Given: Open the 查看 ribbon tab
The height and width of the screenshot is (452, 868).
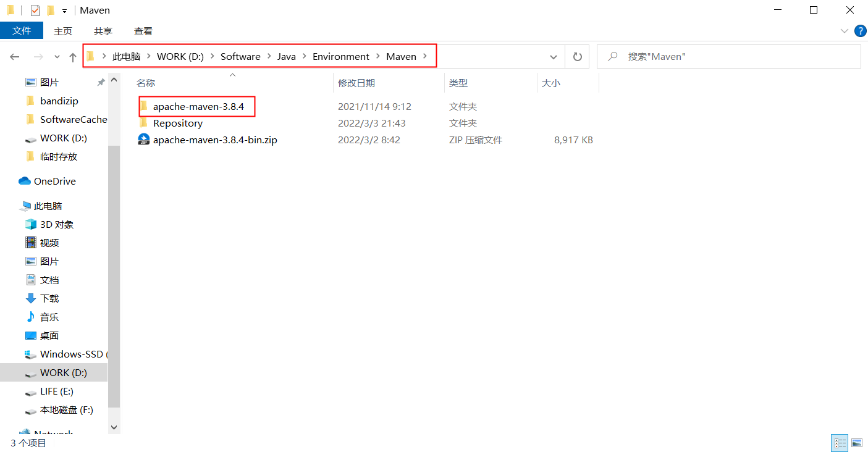Looking at the screenshot, I should (143, 31).
